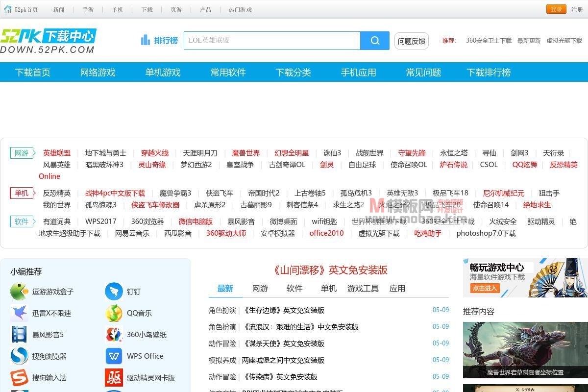Switch to the 网游 list tab
588x392 pixels.
pyautogui.click(x=260, y=289)
